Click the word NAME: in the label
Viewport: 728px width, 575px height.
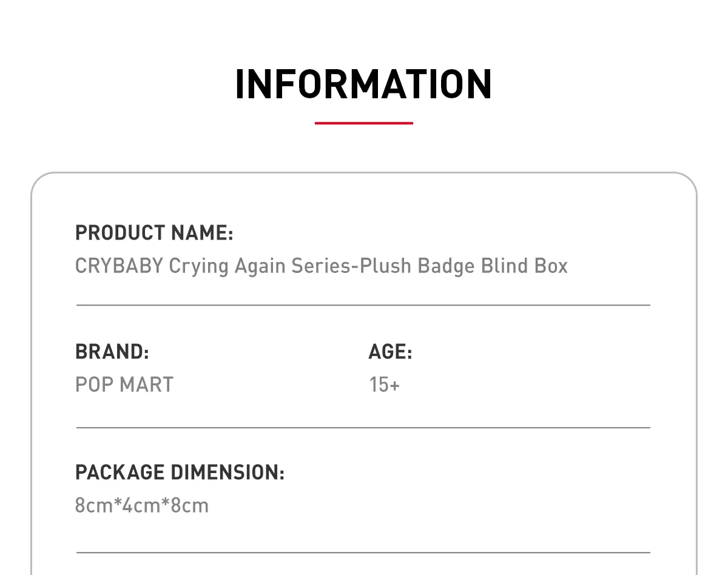[203, 233]
